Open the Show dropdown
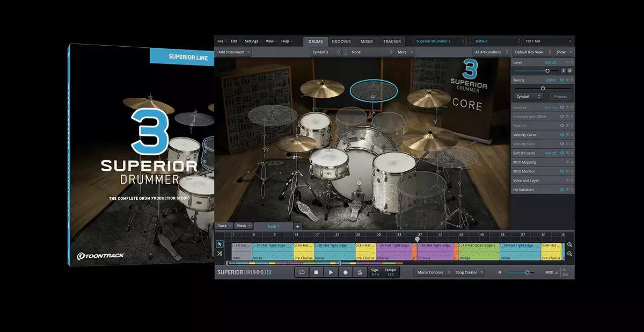Image resolution: width=644 pixels, height=332 pixels. pos(563,52)
